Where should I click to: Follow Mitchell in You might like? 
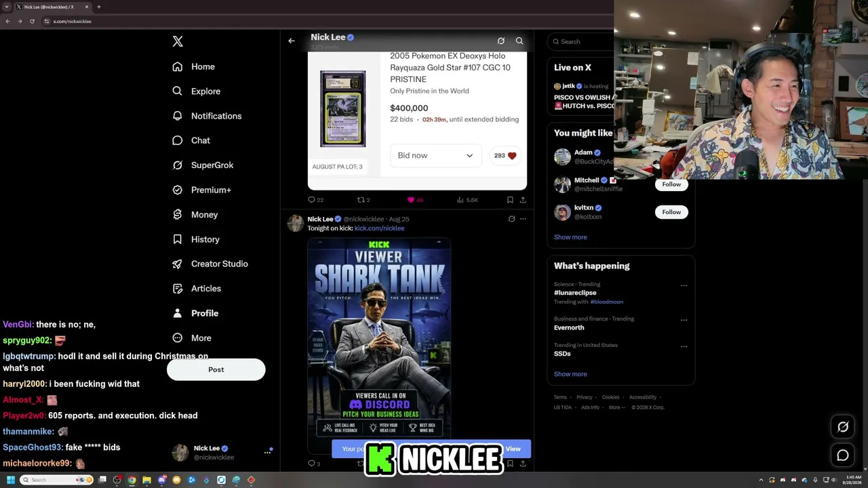671,184
